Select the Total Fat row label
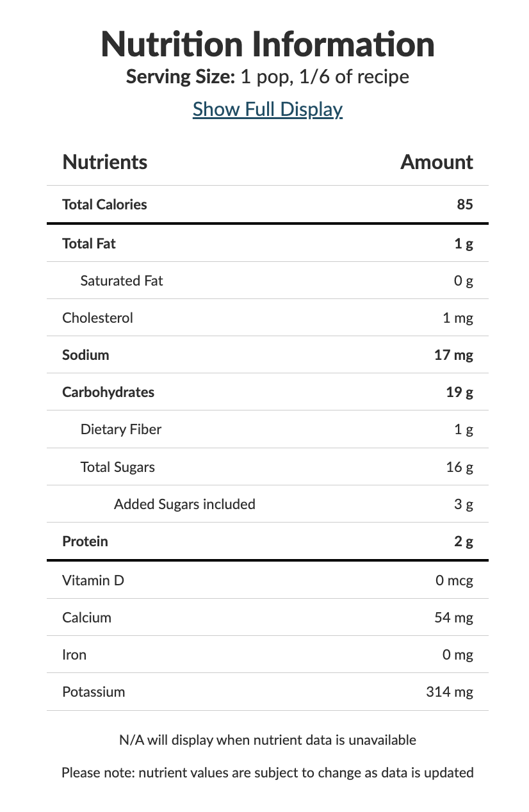Viewport: 529px width, 812px height. click(x=89, y=243)
